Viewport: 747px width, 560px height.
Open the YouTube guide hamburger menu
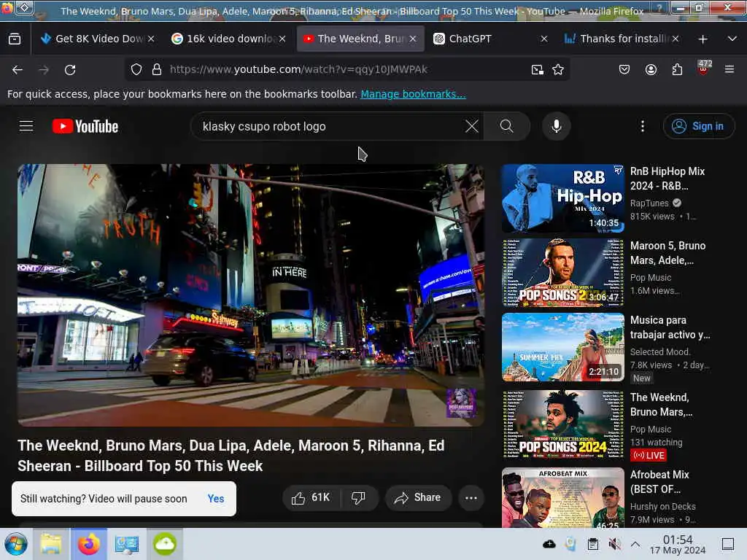(26, 126)
